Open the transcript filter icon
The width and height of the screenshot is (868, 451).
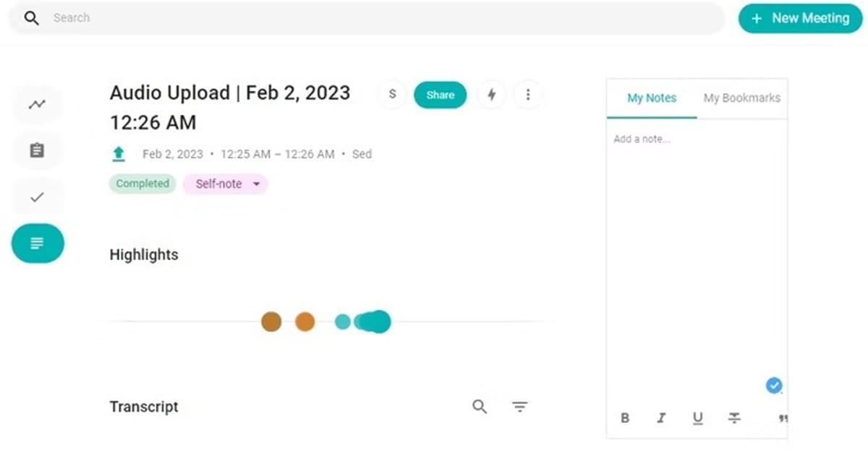519,407
